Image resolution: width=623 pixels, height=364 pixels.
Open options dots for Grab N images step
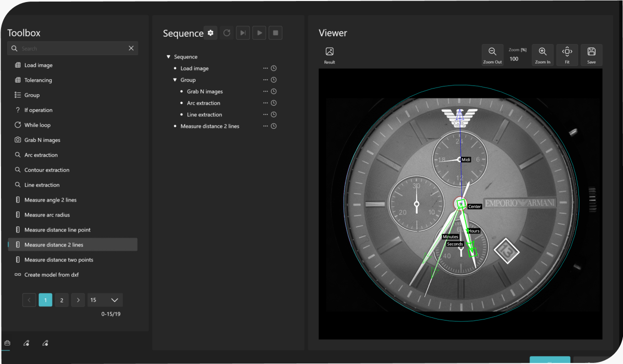pyautogui.click(x=265, y=92)
